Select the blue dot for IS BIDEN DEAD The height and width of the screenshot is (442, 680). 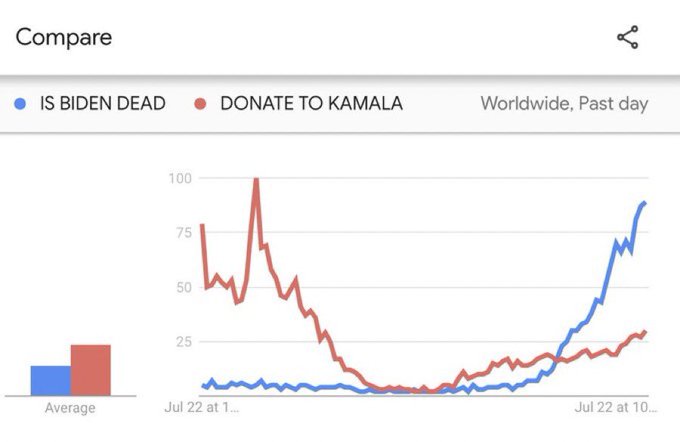tap(20, 104)
